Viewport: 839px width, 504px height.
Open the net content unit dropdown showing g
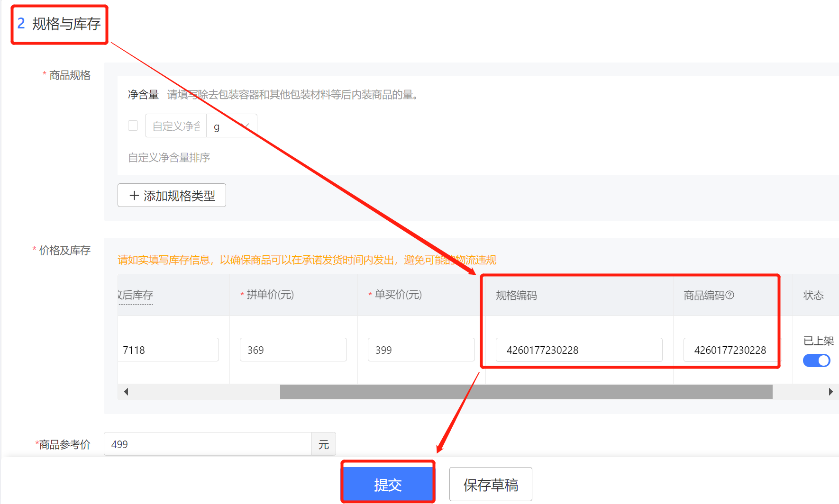pyautogui.click(x=232, y=126)
